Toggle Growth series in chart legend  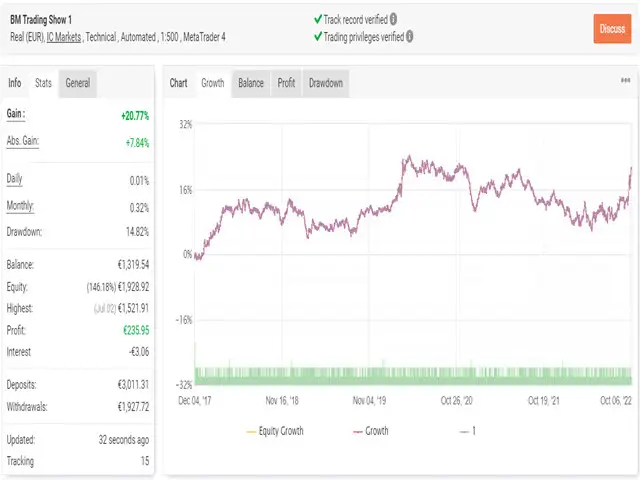(x=370, y=431)
